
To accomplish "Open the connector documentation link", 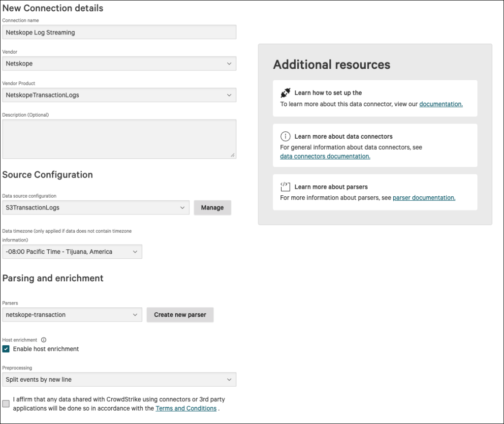I will [x=441, y=104].
